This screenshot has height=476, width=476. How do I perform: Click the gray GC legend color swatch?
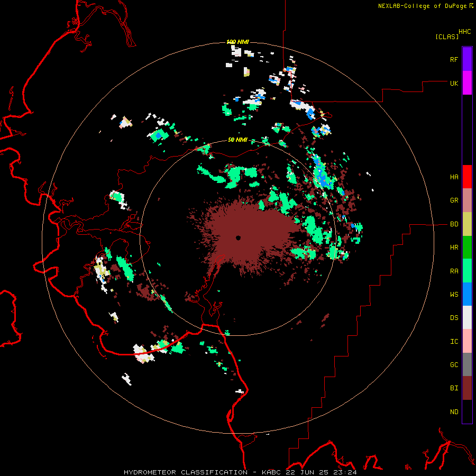pyautogui.click(x=467, y=364)
